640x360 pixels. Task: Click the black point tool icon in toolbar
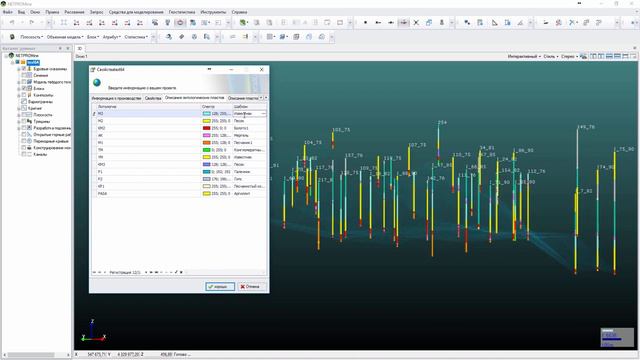[365, 23]
